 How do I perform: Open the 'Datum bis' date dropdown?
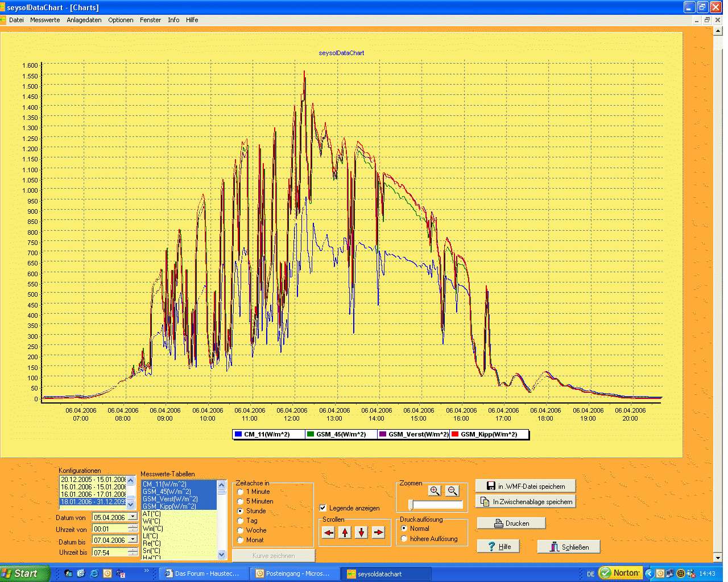133,540
